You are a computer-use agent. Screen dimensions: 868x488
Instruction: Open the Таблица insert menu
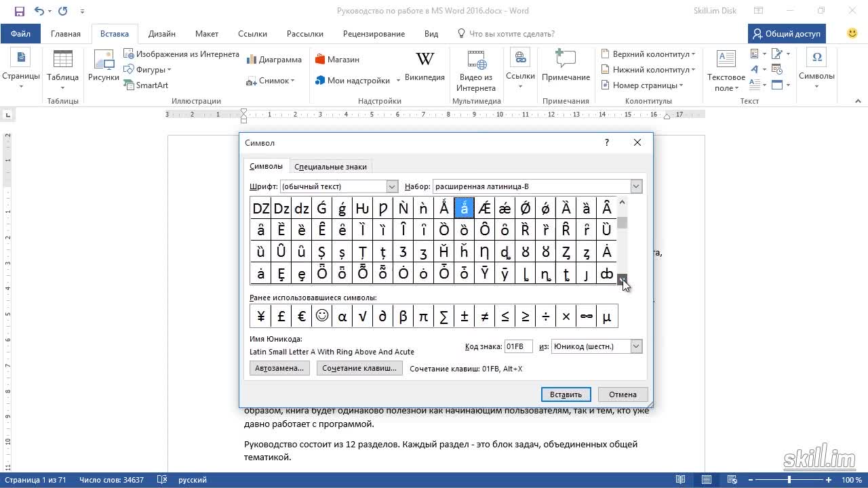62,69
